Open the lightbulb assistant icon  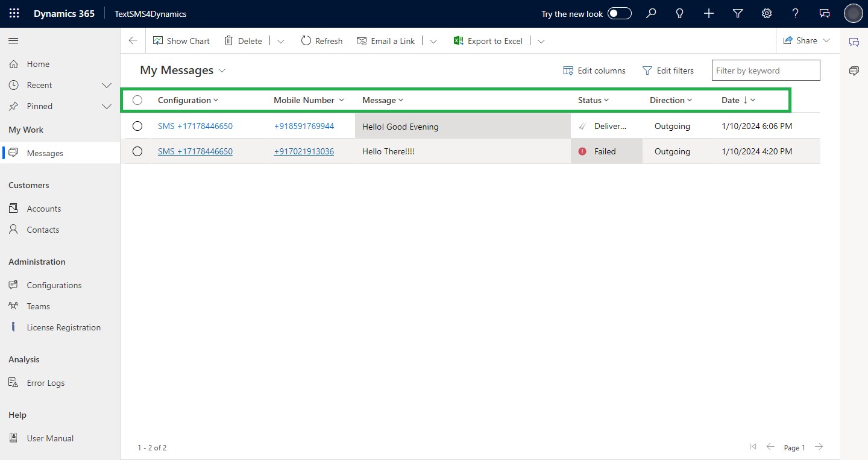(680, 13)
